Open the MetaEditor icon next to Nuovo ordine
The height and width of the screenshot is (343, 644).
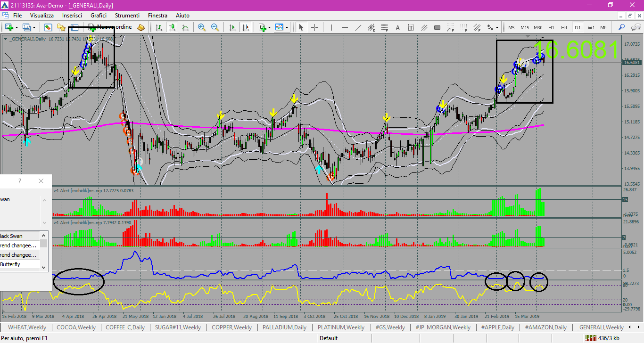140,27
